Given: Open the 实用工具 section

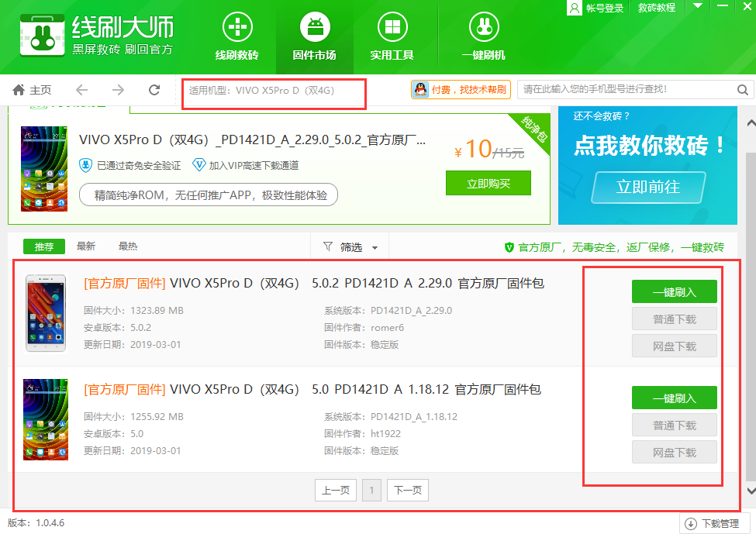Looking at the screenshot, I should coord(392,37).
